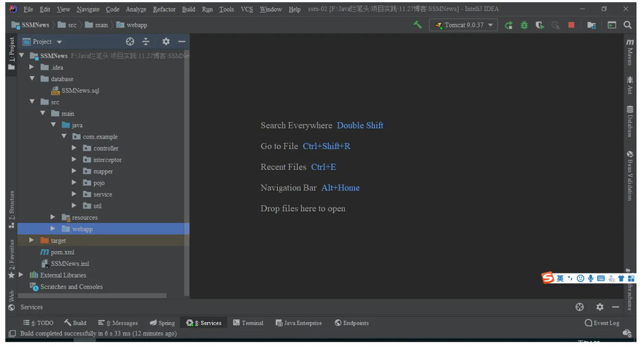Screen dimensions: 644x346
Task: Open the Spring tool tab
Action: [162, 323]
